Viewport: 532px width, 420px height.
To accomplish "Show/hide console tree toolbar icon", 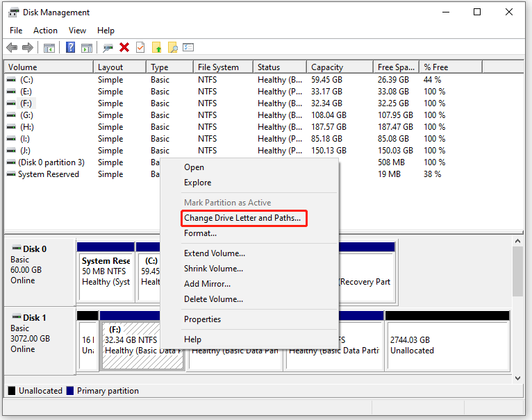I will 49,48.
